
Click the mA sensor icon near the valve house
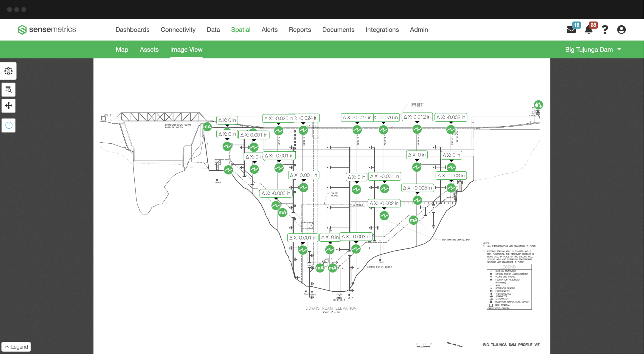tap(282, 212)
